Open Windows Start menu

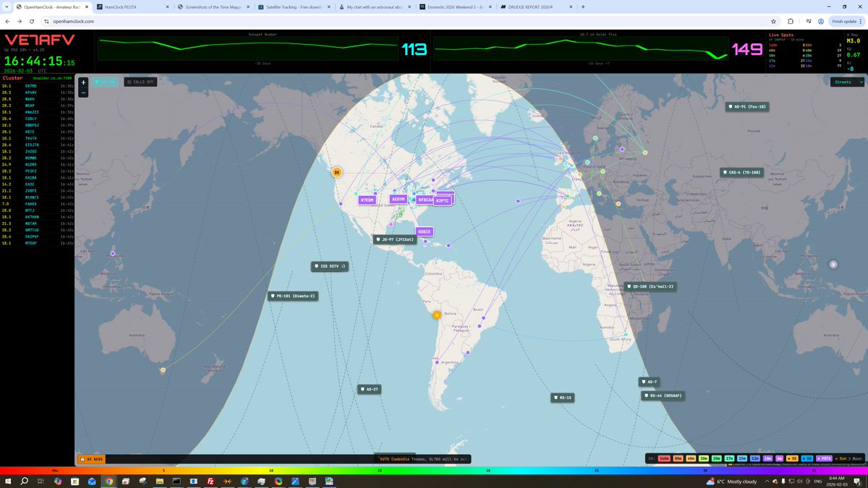[9, 481]
